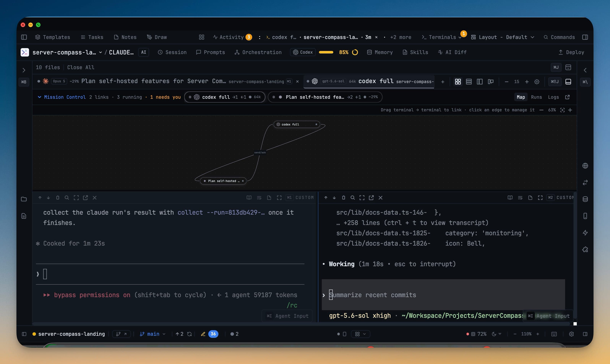Click the sync refresh icon in status bar
This screenshot has width=610, height=364.
pyautogui.click(x=189, y=334)
